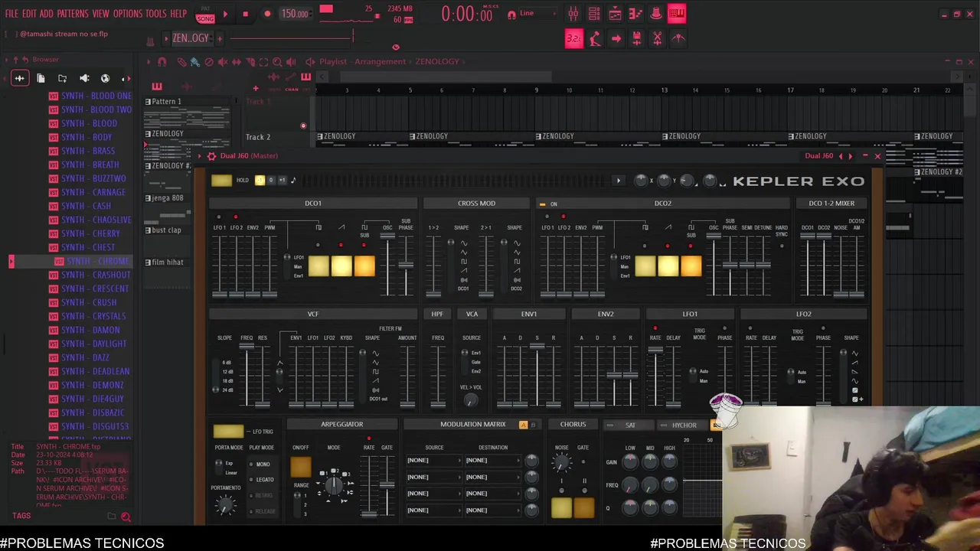Image resolution: width=980 pixels, height=551 pixels.
Task: Open the Dual J60 plugin settings gear
Action: coord(212,156)
